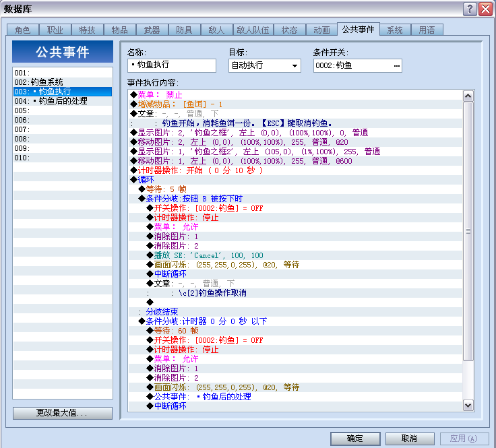Switch to the 防具 tab
Screen dimensions: 496x448
[x=185, y=30]
